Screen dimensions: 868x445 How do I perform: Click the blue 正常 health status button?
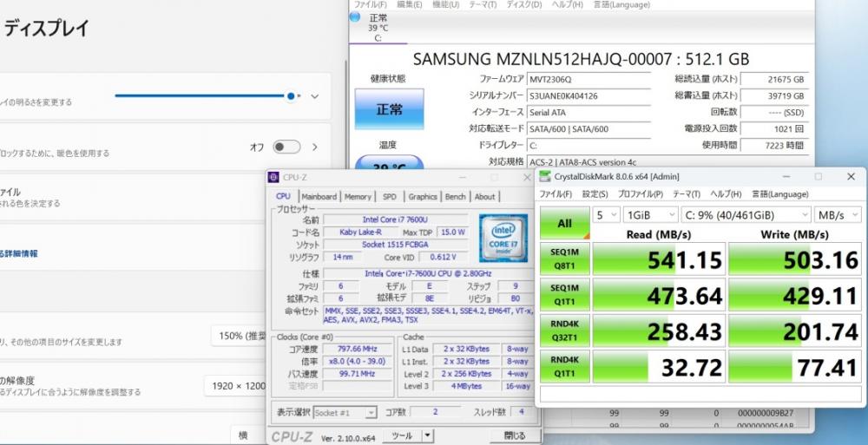click(389, 109)
